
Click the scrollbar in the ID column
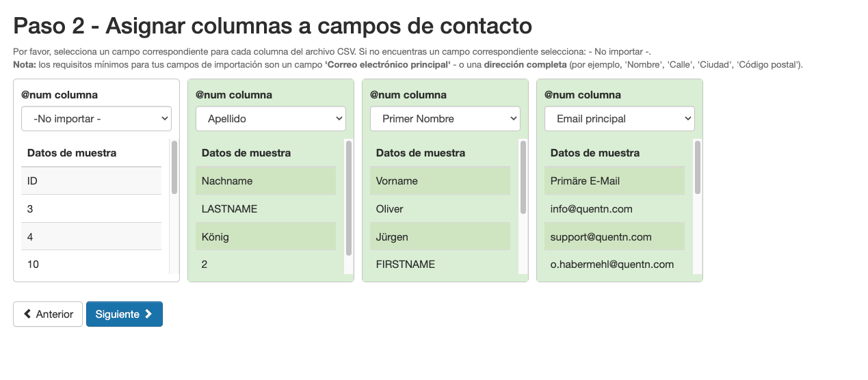pos(174,167)
